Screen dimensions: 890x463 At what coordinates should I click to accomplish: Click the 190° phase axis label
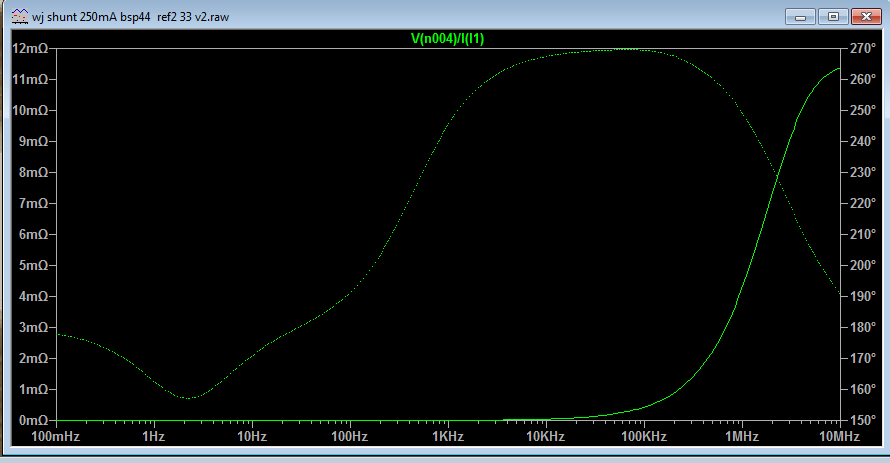click(x=863, y=296)
